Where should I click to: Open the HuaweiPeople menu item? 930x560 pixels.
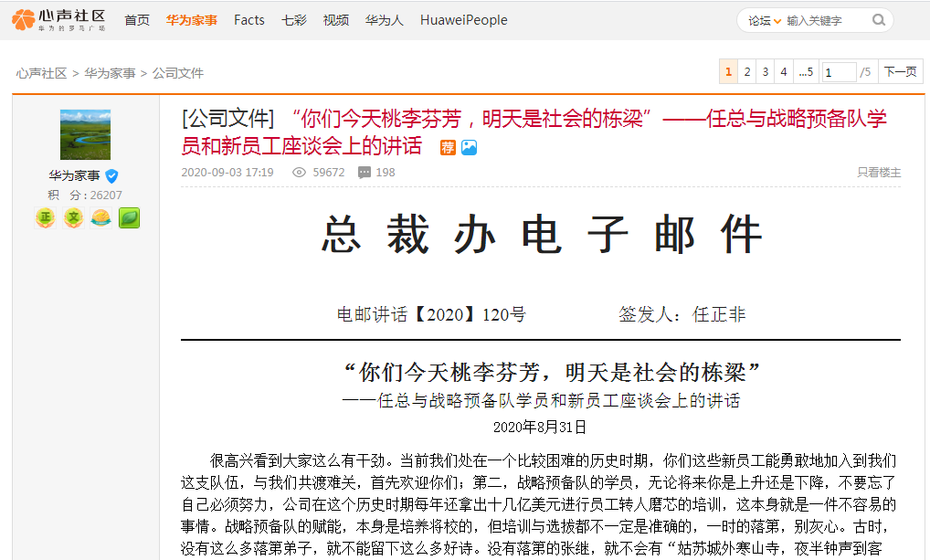click(464, 20)
